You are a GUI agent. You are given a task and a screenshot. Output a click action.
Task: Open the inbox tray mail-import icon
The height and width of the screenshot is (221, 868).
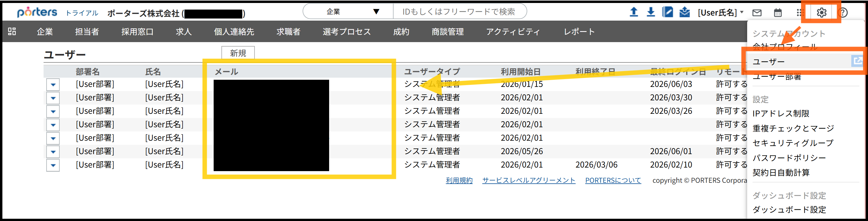pos(685,12)
